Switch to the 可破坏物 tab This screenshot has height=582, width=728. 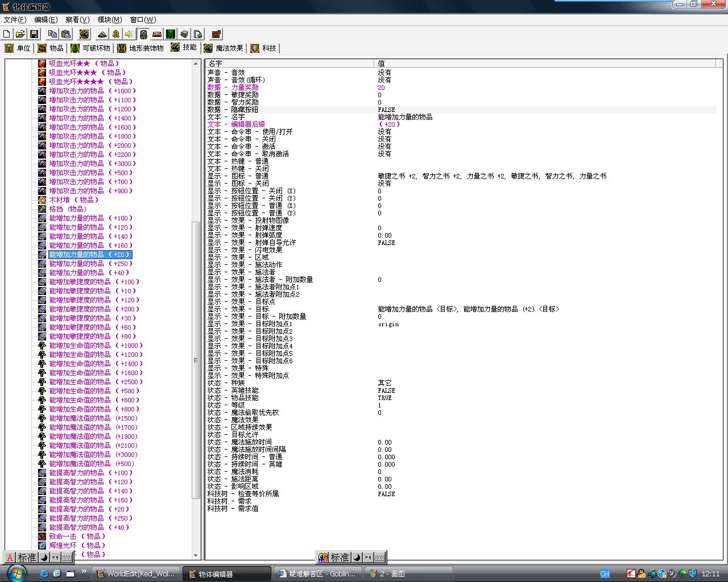[x=90, y=48]
